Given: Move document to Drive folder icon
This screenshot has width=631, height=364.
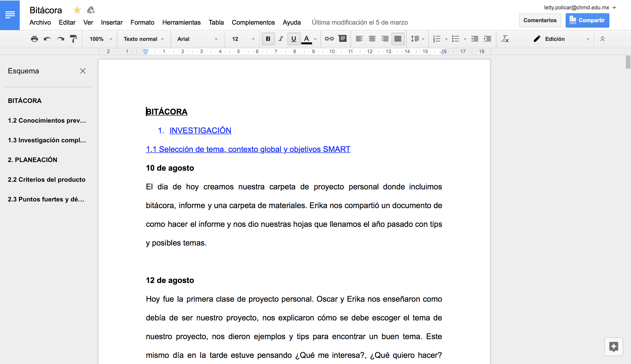Looking at the screenshot, I should point(90,10).
